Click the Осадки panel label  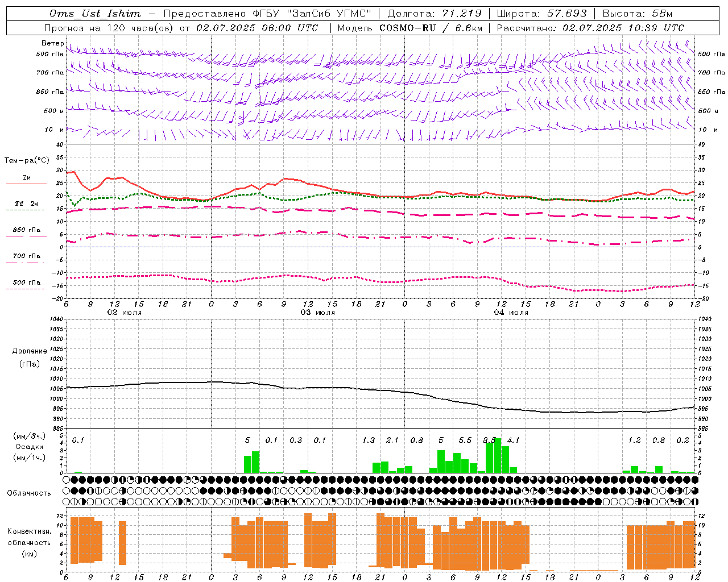pos(29,447)
